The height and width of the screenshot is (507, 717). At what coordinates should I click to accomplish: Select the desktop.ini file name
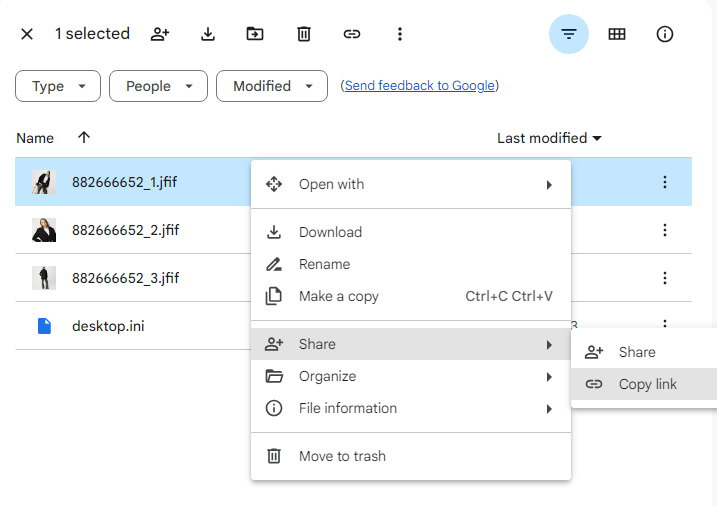[x=108, y=326]
